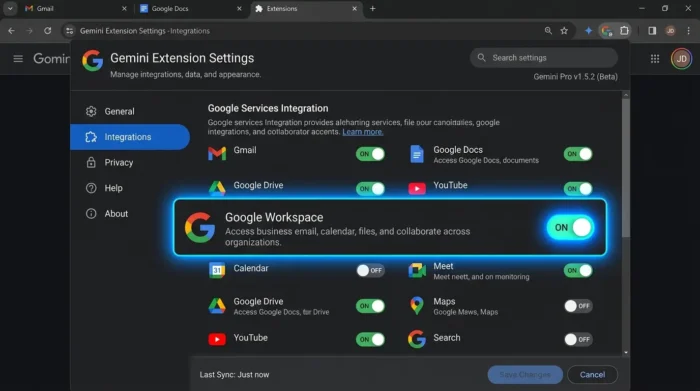Click the Google Docs integration icon

point(417,154)
